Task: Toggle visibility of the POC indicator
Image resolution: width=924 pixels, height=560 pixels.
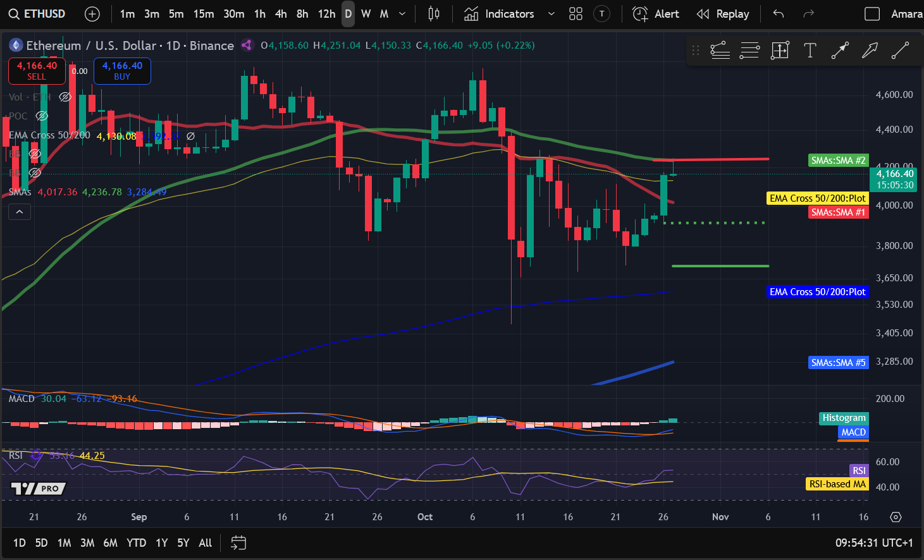Action: [42, 116]
